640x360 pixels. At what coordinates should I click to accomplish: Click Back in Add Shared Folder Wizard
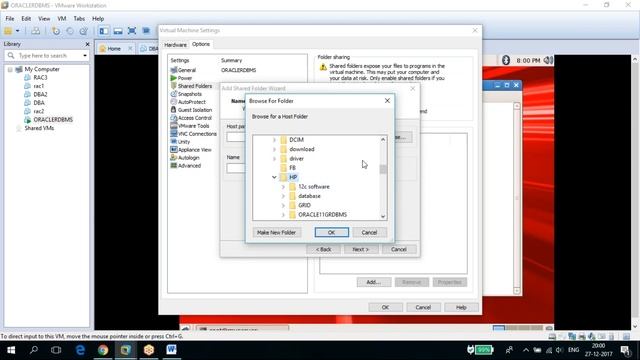click(323, 249)
